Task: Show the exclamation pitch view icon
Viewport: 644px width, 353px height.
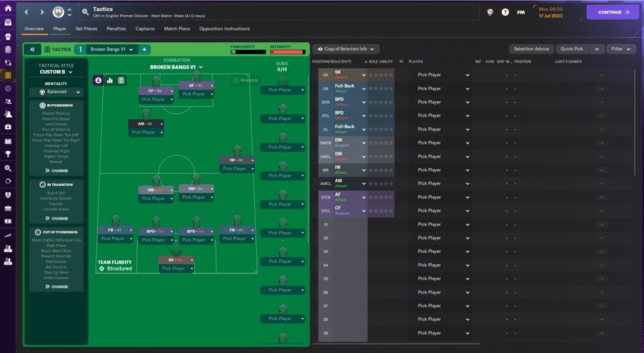Action: [121, 80]
